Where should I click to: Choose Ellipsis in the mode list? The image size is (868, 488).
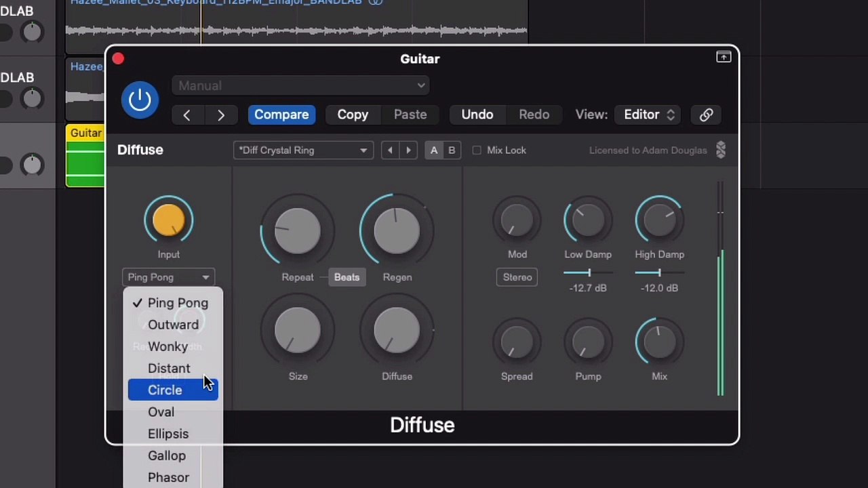click(x=173, y=434)
